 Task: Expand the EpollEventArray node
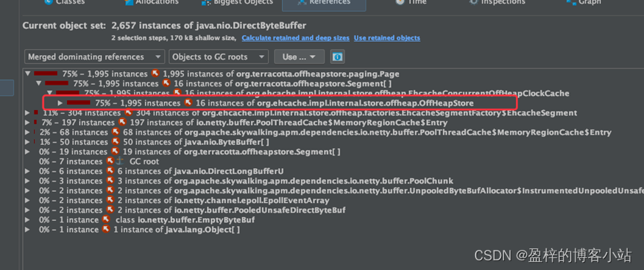[x=28, y=200]
